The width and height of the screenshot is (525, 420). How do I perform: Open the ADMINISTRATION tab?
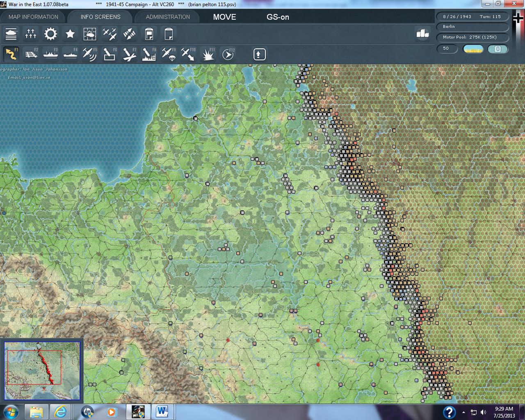(168, 17)
